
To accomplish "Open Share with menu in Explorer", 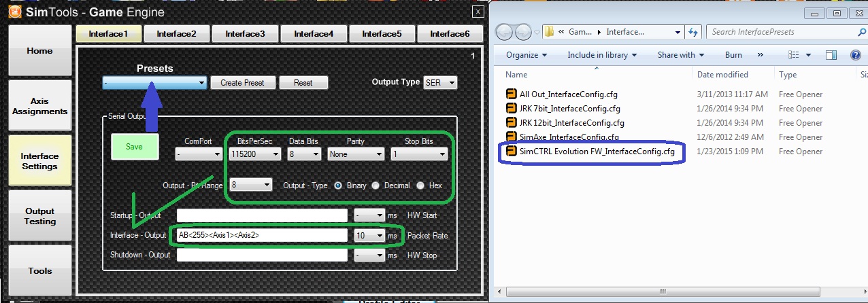I will (x=680, y=55).
